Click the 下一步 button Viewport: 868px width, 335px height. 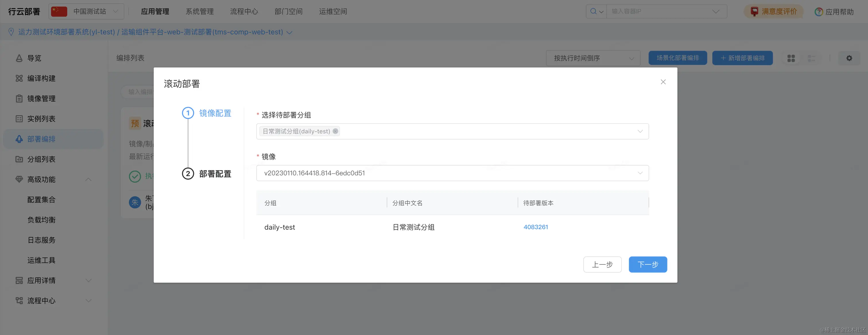tap(647, 264)
